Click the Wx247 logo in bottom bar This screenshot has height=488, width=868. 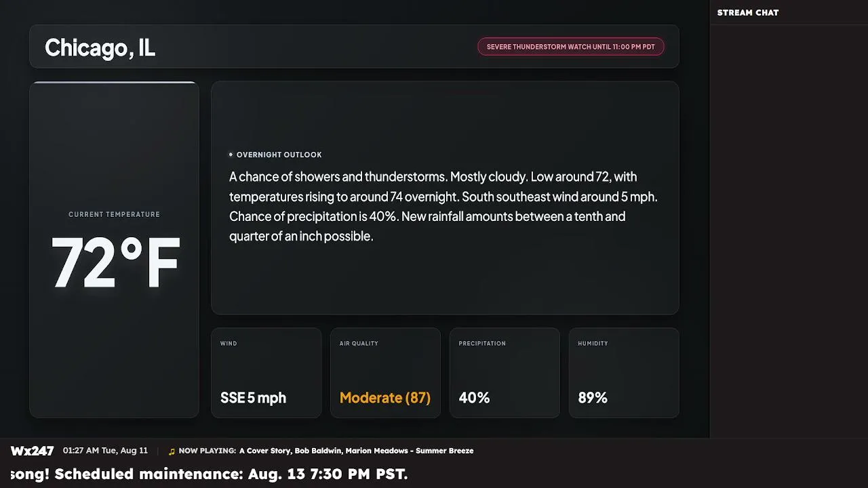coord(32,451)
